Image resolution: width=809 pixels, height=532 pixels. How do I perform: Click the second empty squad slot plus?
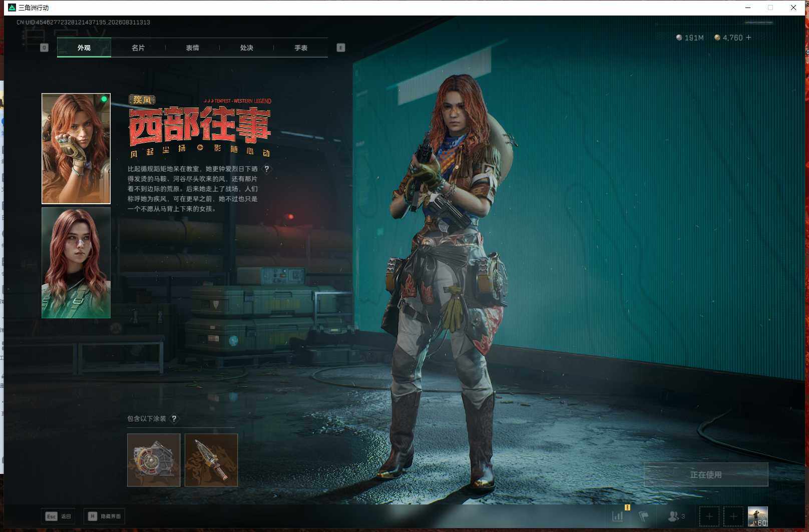733,516
